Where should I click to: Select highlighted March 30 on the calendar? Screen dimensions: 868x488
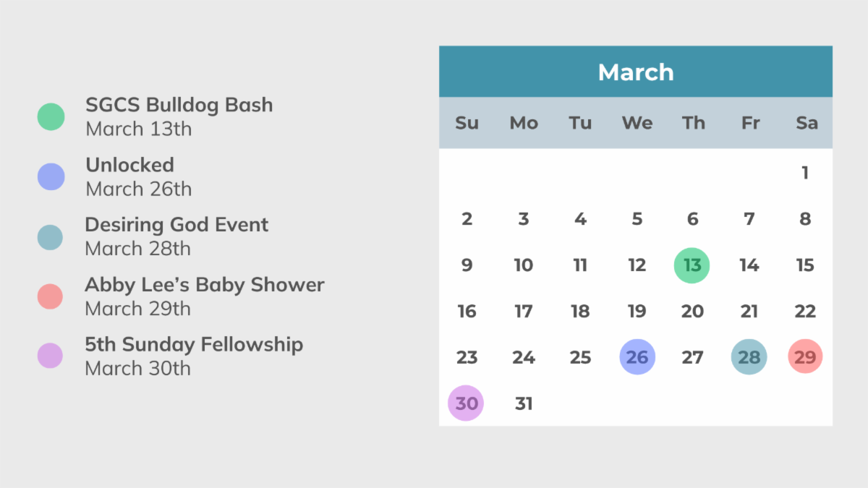coord(467,403)
